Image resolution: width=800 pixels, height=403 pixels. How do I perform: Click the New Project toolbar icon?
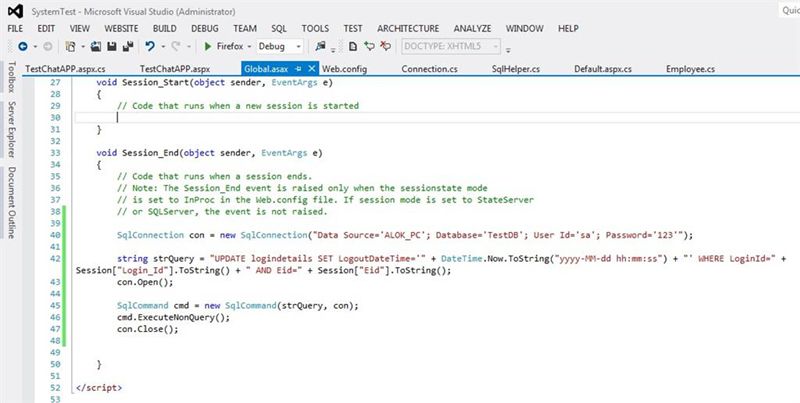70,46
